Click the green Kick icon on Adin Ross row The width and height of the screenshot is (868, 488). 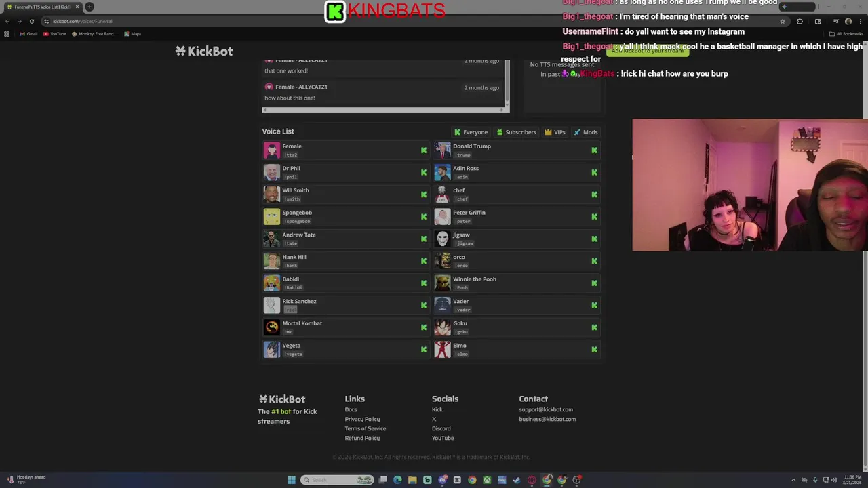click(594, 172)
